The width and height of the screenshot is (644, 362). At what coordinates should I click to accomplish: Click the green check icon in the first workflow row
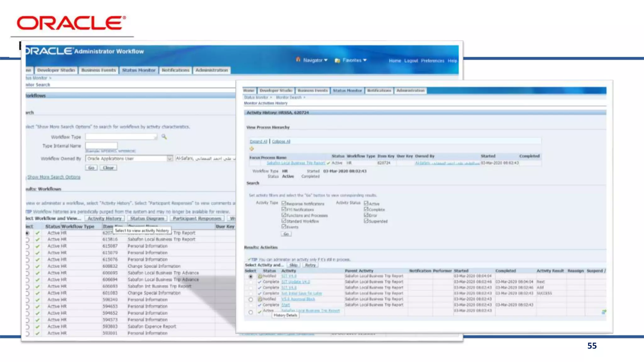tap(38, 233)
